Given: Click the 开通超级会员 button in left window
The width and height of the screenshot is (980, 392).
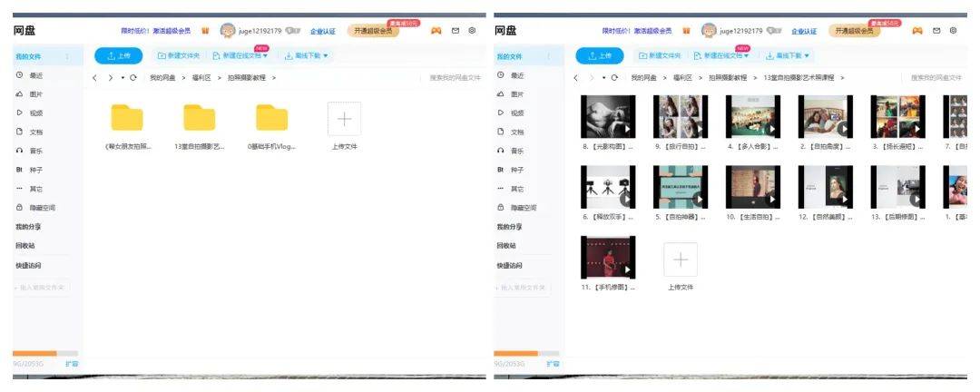Looking at the screenshot, I should pos(373,31).
